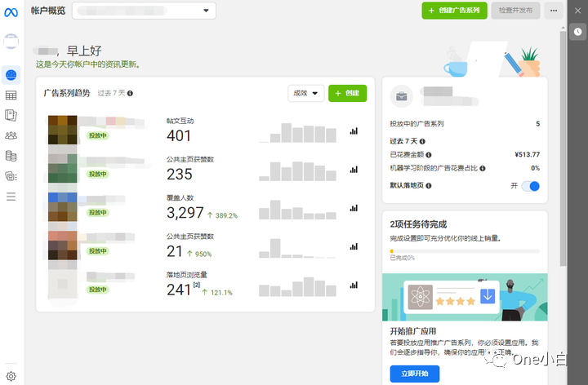Click info icon beside 已花费金额
Screen dimensions: 588x385
429,155
